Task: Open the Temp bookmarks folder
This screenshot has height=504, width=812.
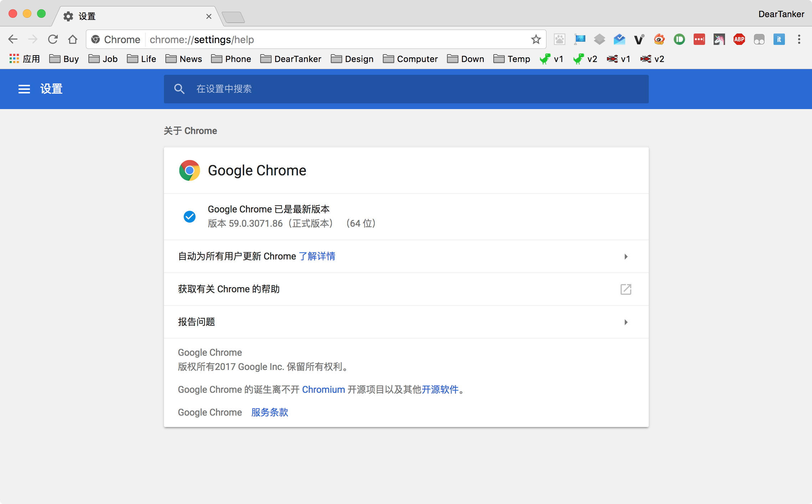Action: point(512,59)
